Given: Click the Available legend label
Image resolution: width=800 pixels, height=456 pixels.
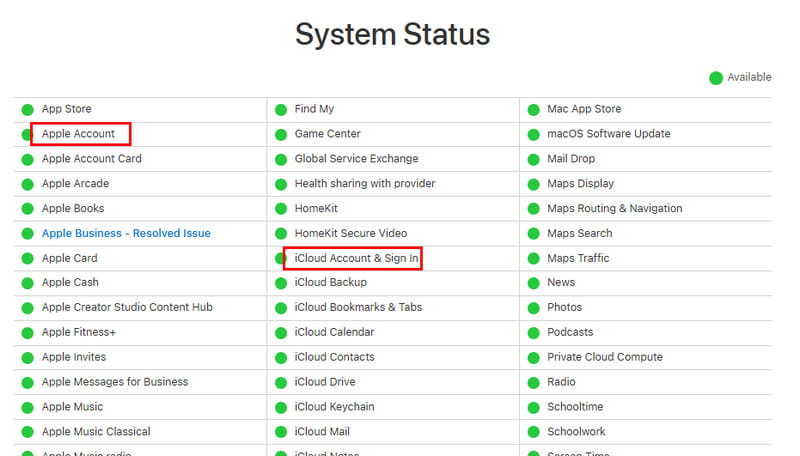Looking at the screenshot, I should [x=749, y=77].
